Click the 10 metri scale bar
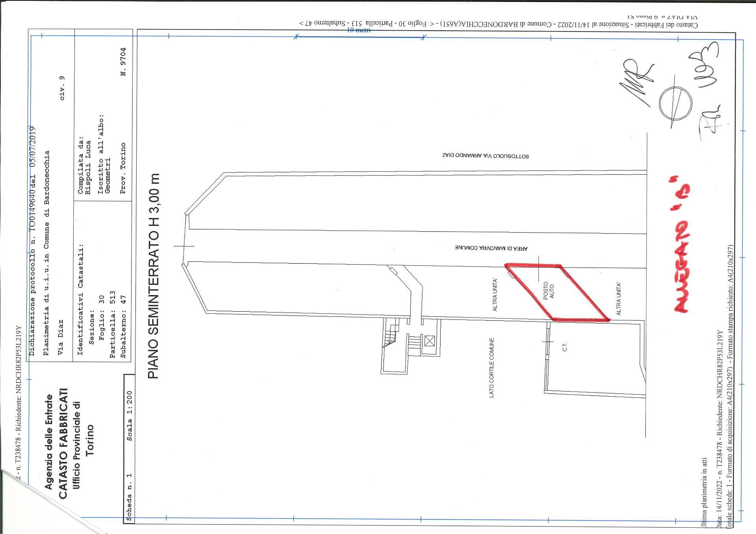The height and width of the screenshot is (534, 756). [359, 34]
